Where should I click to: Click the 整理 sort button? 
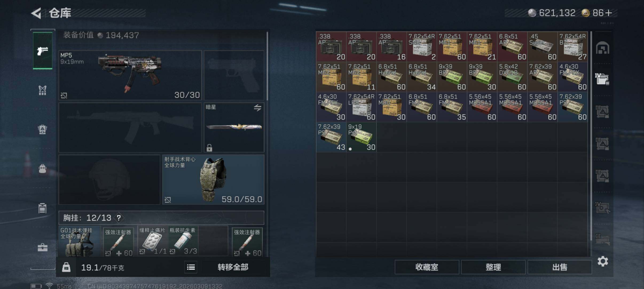point(493,267)
